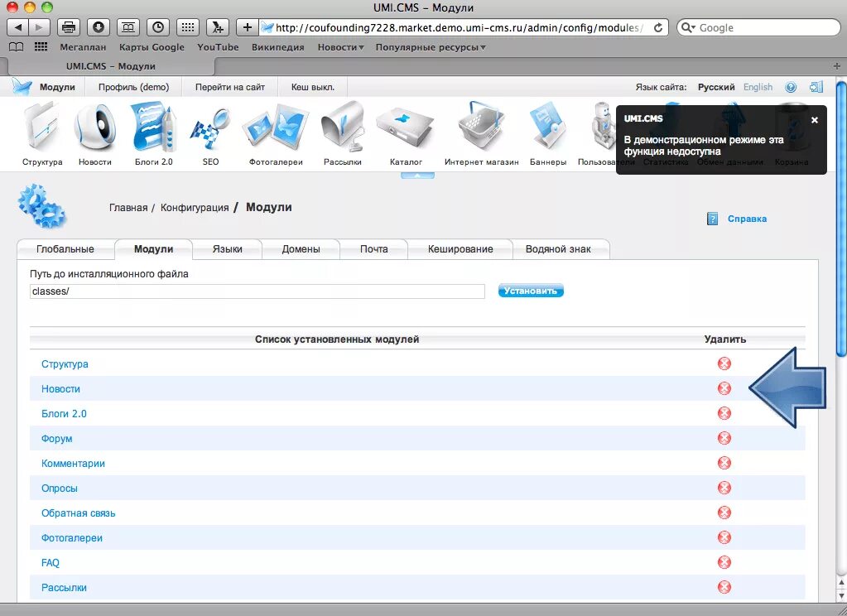
Task: Switch to the Кеширование tab
Action: [x=460, y=249]
